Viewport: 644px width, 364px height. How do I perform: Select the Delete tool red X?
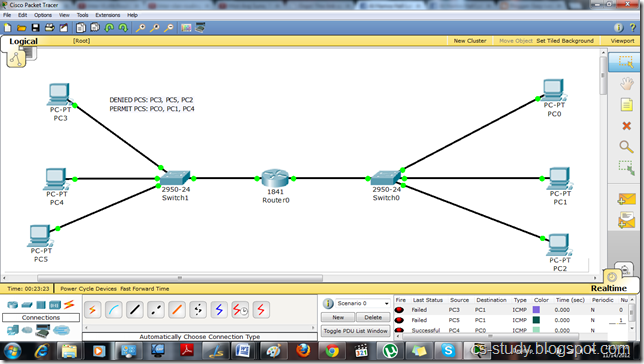pyautogui.click(x=626, y=126)
